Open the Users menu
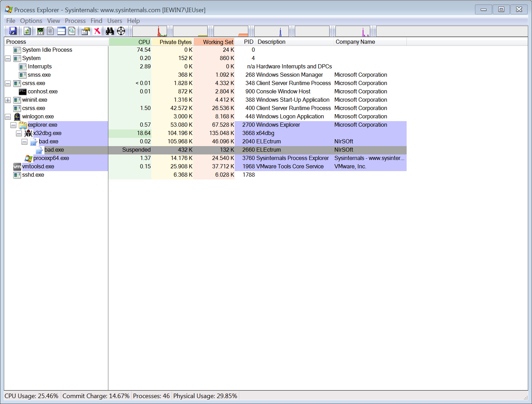Screen dimensions: 532x404 (115, 21)
